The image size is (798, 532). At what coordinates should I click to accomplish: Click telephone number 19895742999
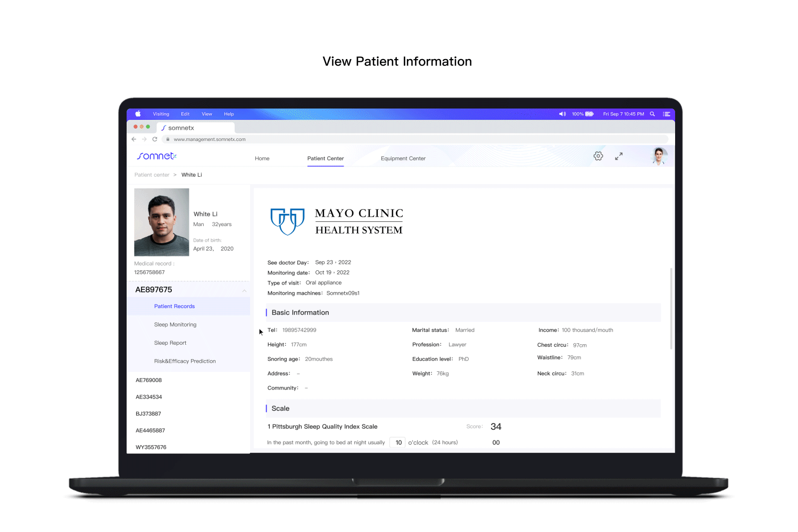pos(299,330)
